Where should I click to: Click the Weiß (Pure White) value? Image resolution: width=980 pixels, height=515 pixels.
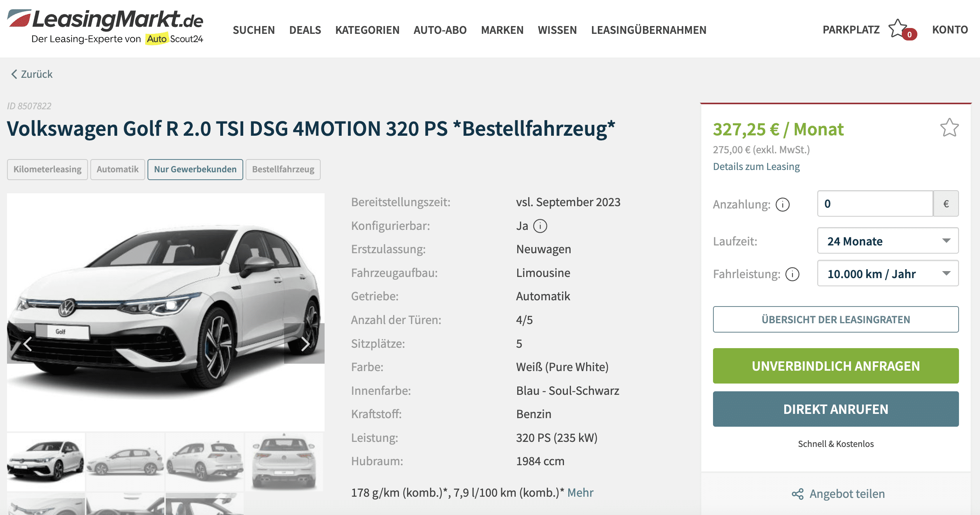(x=562, y=367)
